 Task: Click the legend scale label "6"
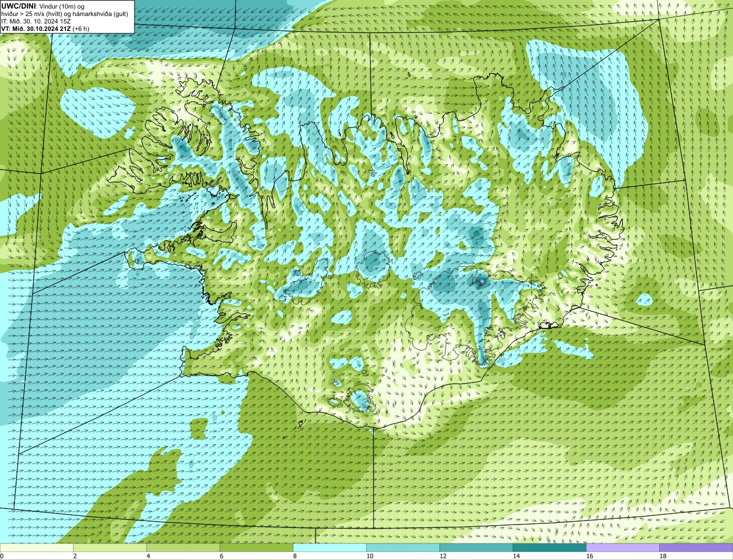(222, 556)
